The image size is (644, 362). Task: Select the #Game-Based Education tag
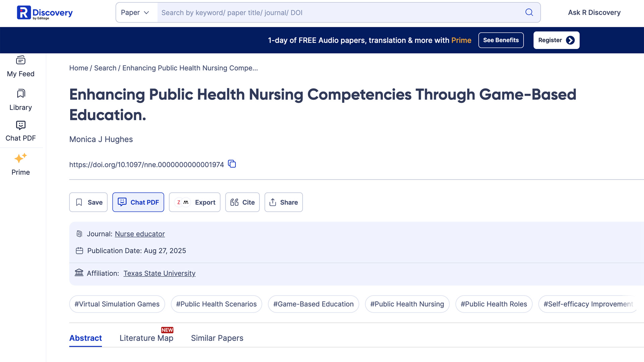[313, 304]
